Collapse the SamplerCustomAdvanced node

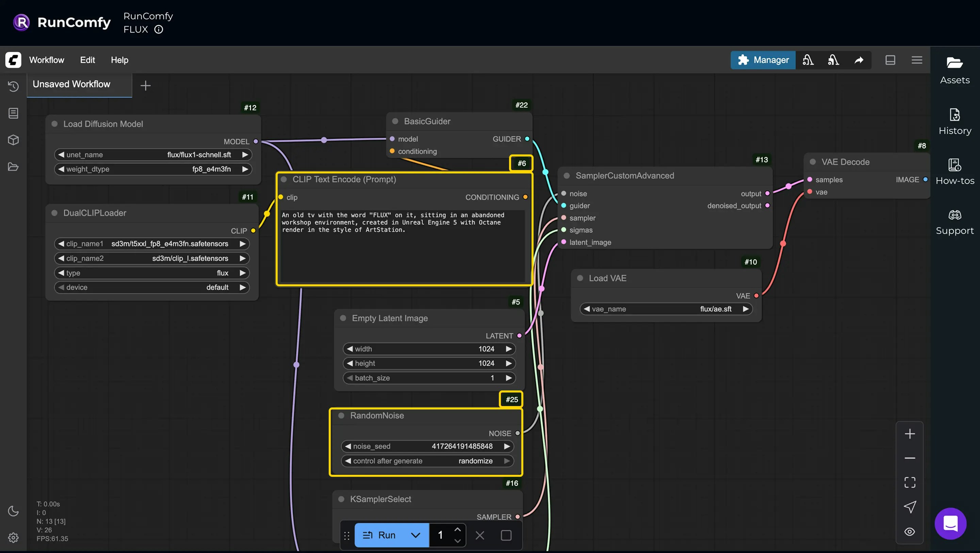(567, 175)
